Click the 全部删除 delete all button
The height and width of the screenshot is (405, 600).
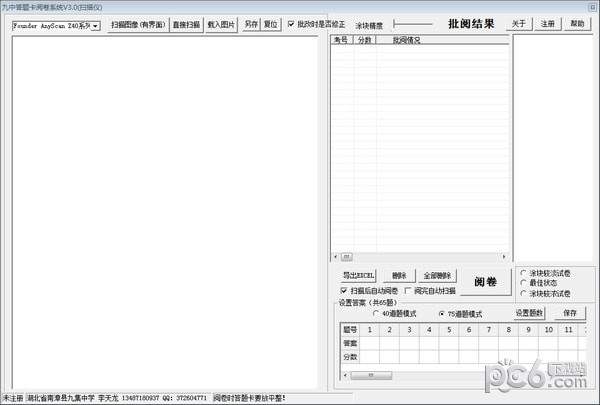[436, 275]
